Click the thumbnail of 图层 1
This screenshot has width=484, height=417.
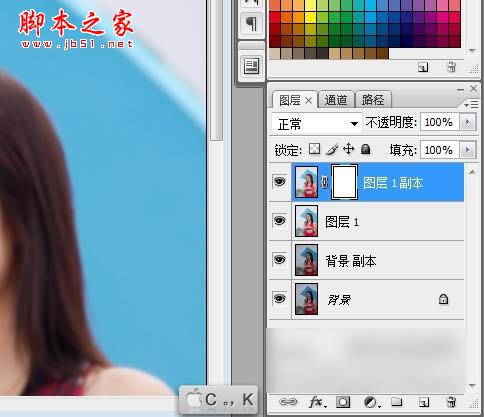[306, 221]
